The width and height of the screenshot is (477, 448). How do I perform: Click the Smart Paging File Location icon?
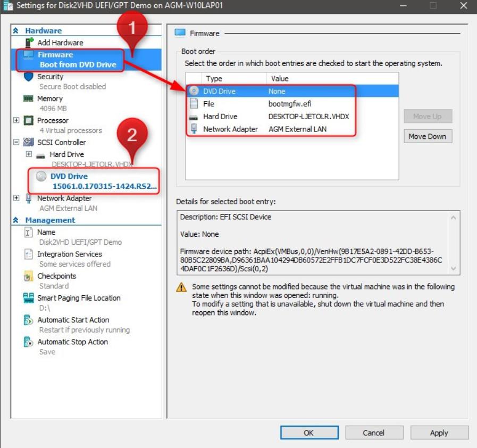[28, 298]
